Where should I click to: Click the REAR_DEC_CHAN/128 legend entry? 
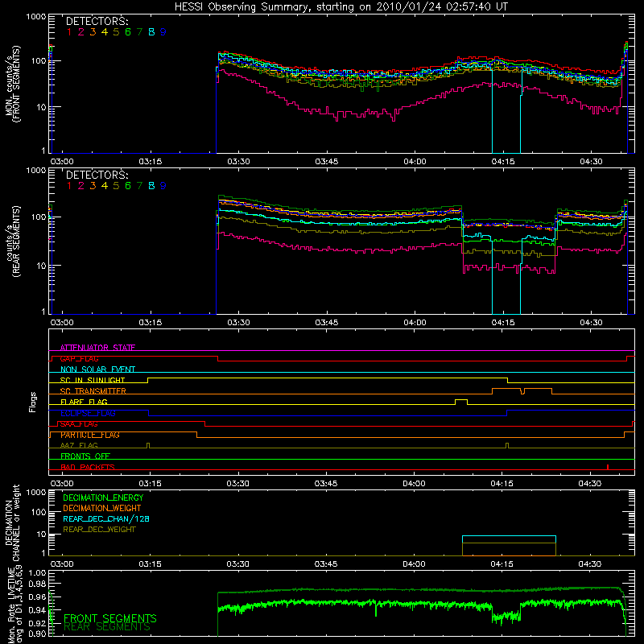pos(106,518)
